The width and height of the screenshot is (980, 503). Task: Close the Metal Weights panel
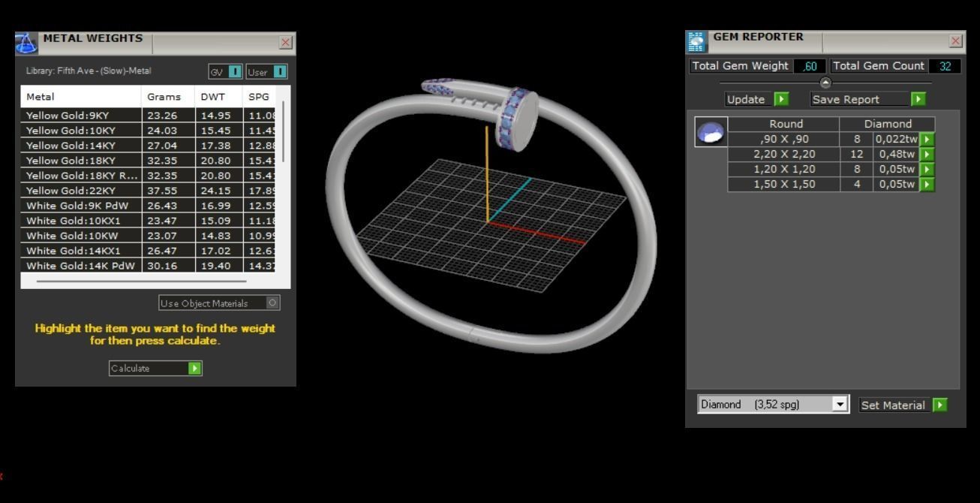tap(285, 44)
